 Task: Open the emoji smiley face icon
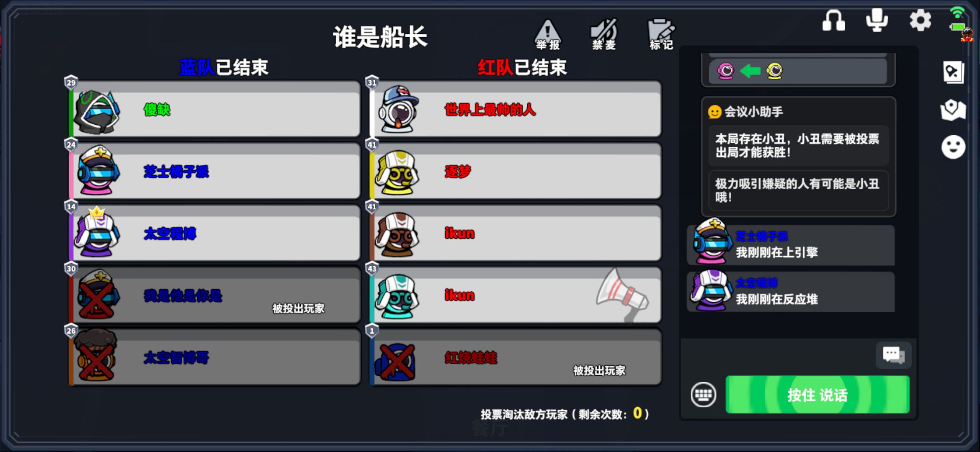pos(953,147)
